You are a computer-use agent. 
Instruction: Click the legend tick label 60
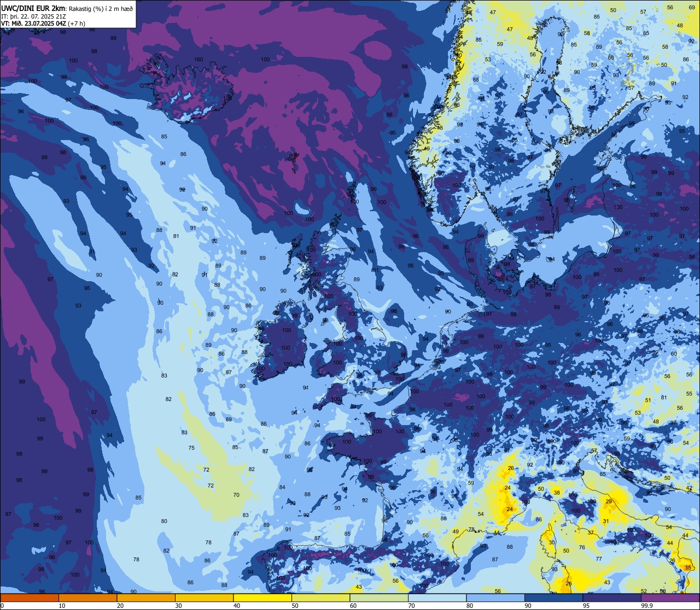point(353,606)
